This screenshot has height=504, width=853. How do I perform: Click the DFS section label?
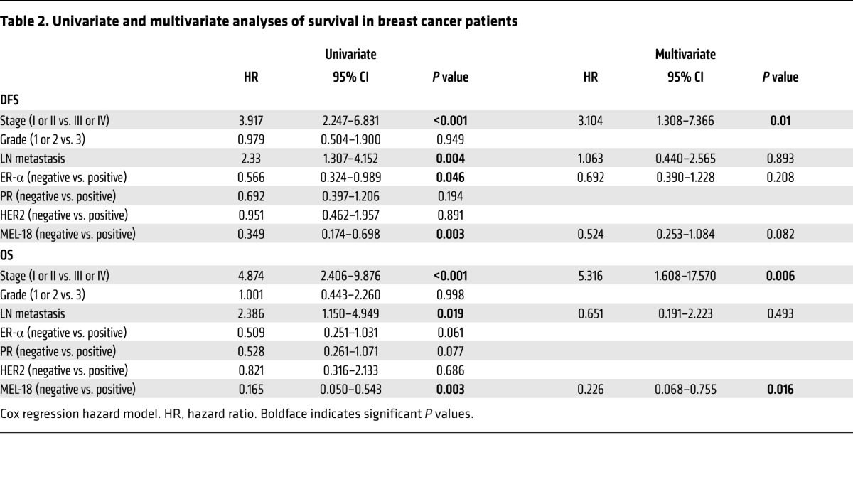pyautogui.click(x=10, y=101)
